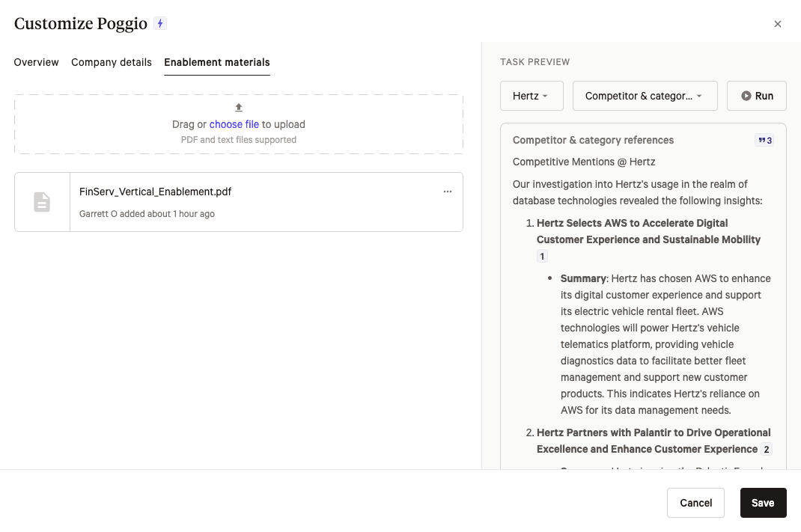
Task: Click the lightning bolt icon beside Customize Poggio
Action: click(160, 23)
